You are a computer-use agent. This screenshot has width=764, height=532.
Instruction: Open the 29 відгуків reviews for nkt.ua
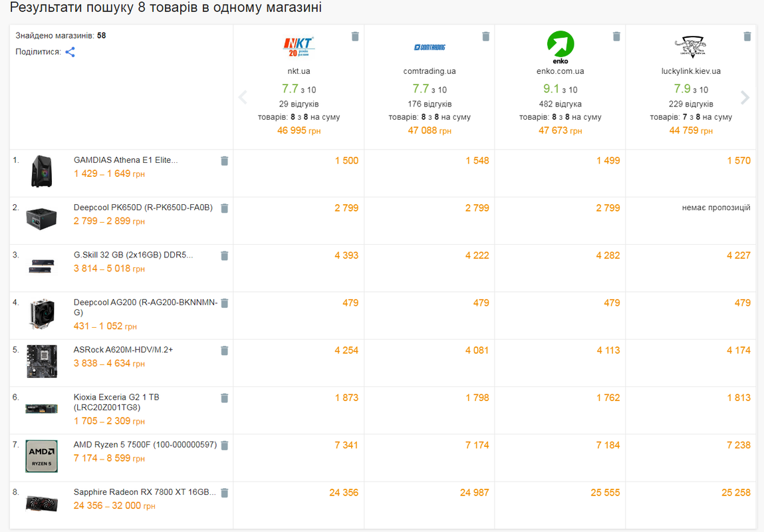coord(299,104)
